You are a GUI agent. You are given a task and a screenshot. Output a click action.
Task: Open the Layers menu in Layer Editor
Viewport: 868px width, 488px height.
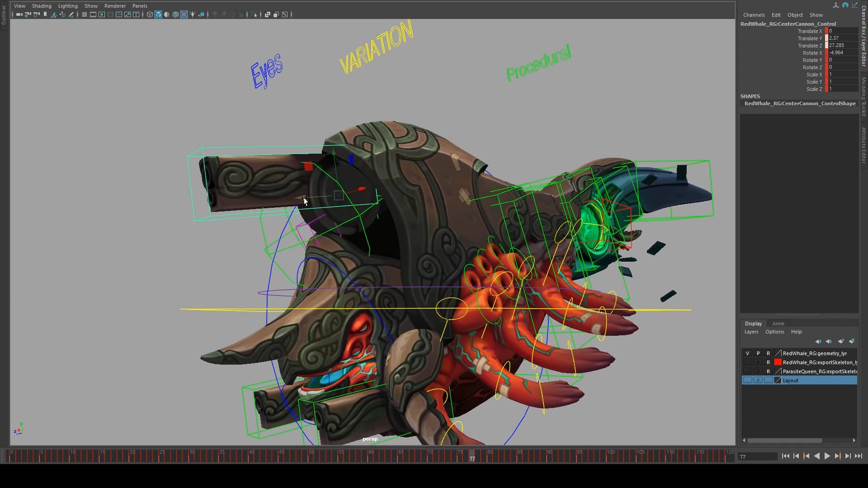pos(751,332)
